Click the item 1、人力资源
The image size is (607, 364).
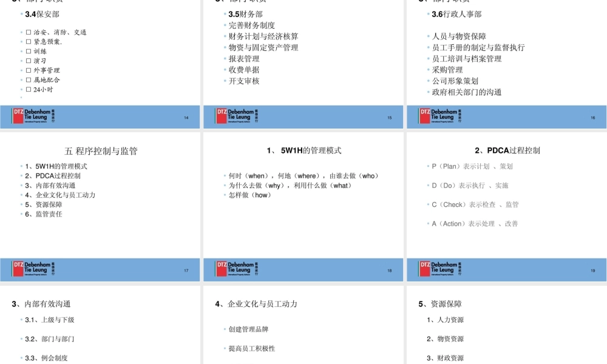pos(445,320)
